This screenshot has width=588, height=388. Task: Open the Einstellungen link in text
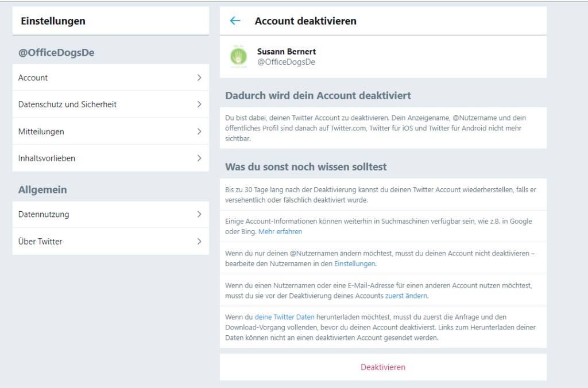[x=354, y=263]
